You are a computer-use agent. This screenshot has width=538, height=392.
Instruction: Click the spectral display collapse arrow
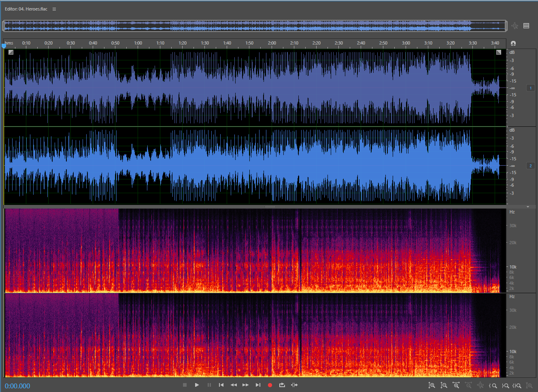(527, 207)
